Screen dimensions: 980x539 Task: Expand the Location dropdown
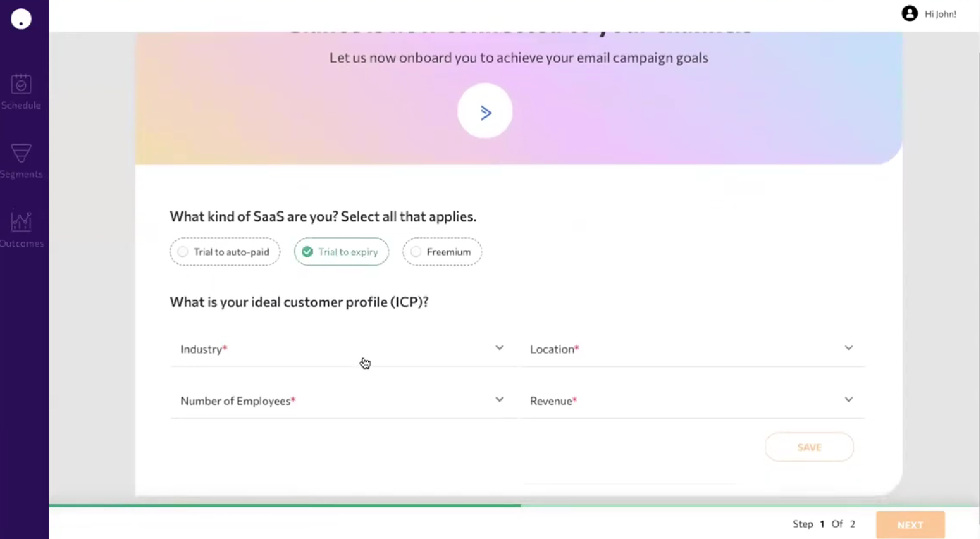click(x=692, y=349)
